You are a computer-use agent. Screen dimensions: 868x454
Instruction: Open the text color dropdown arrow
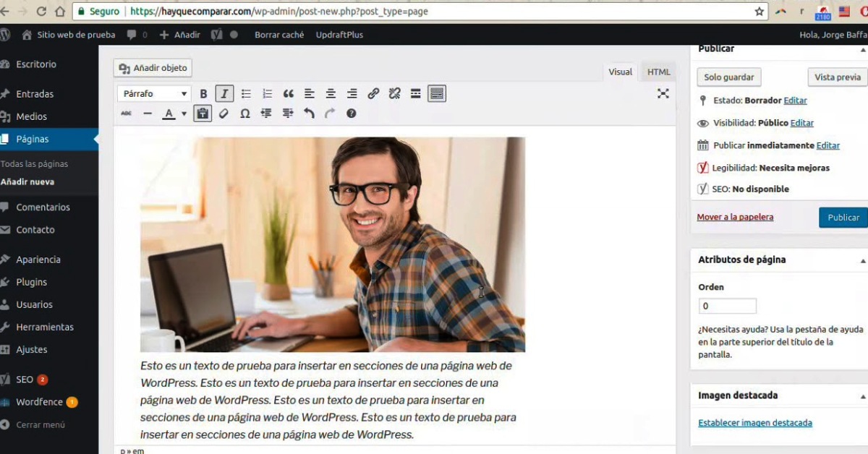tap(184, 113)
